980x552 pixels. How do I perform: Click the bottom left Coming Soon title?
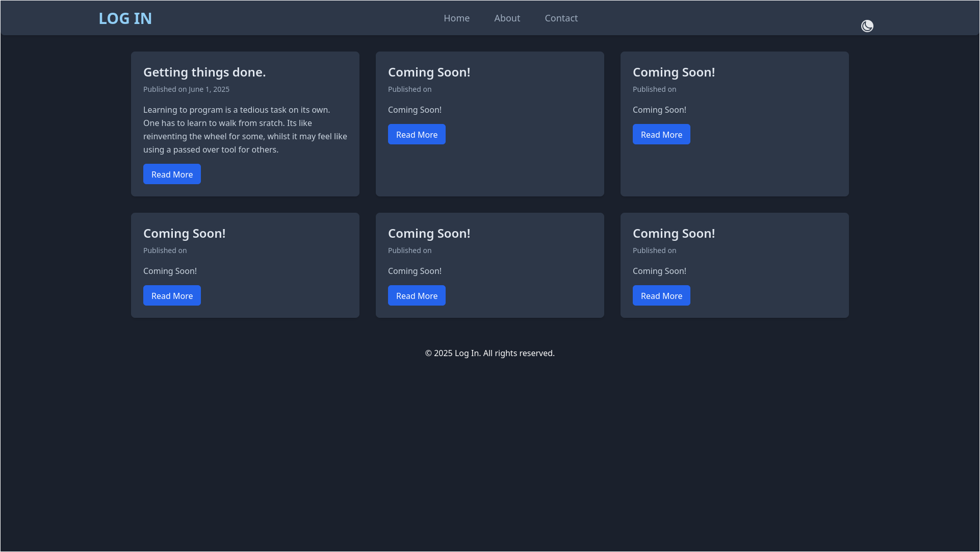pos(184,234)
